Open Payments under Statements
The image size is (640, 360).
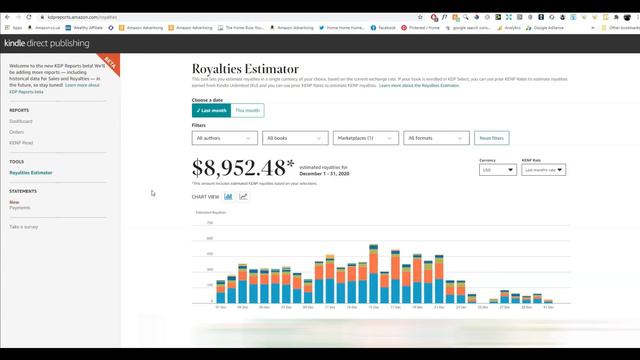(x=20, y=208)
